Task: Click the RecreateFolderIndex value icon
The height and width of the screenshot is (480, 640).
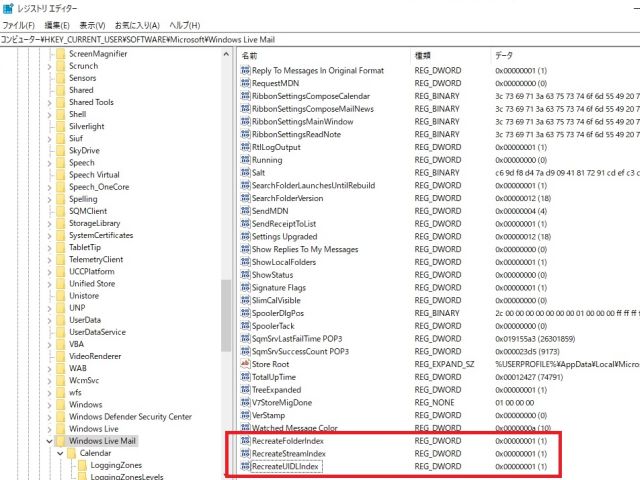Action: pos(245,441)
